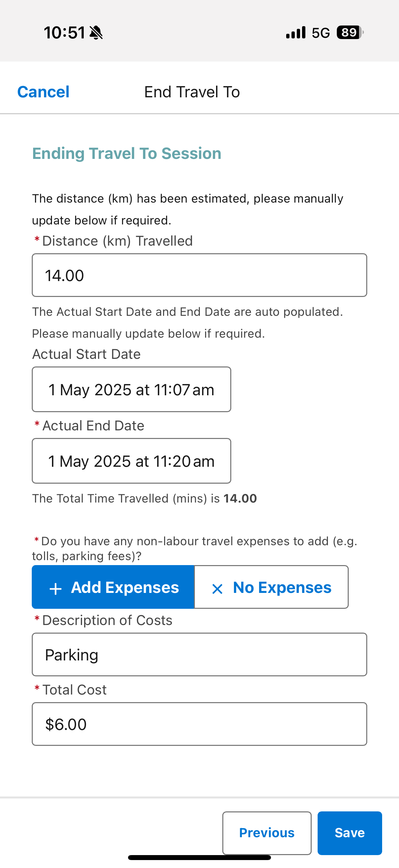This screenshot has height=868, width=399.
Task: Select the No Expenses option
Action: pyautogui.click(x=271, y=587)
